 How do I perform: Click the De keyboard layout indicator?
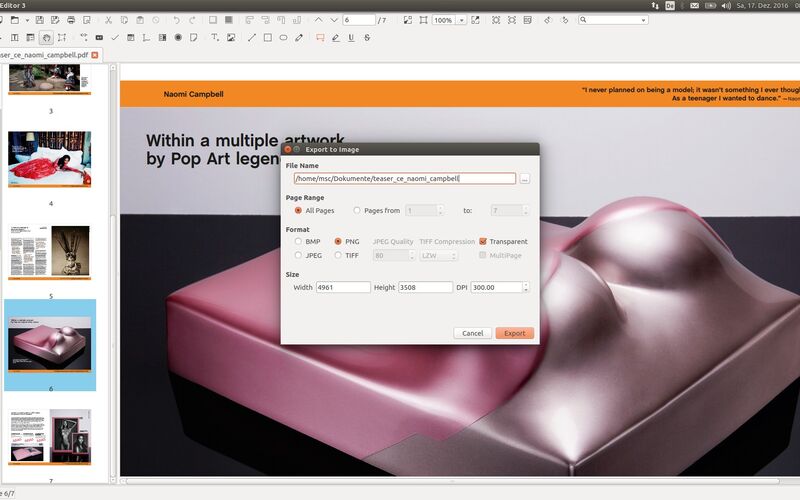pos(670,6)
